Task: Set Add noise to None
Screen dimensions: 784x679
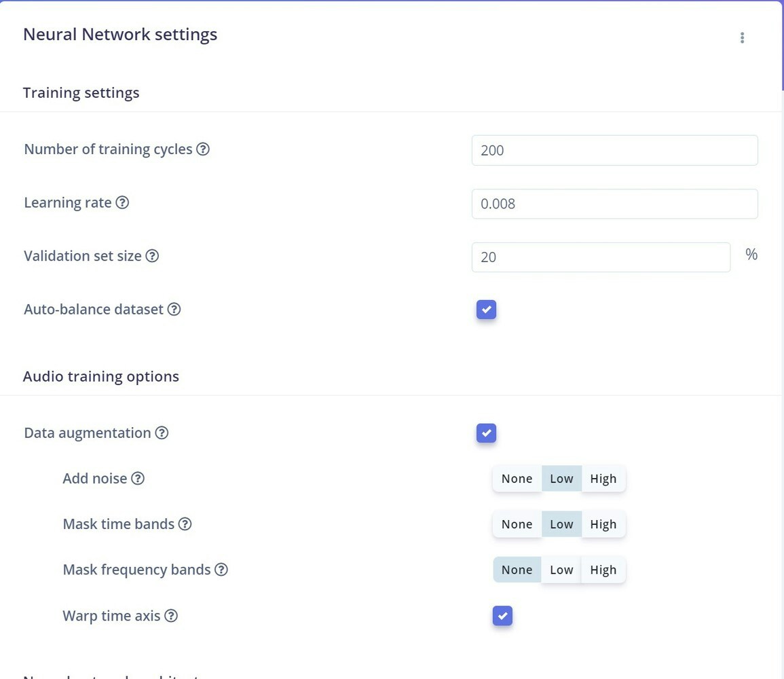Action: 517,479
